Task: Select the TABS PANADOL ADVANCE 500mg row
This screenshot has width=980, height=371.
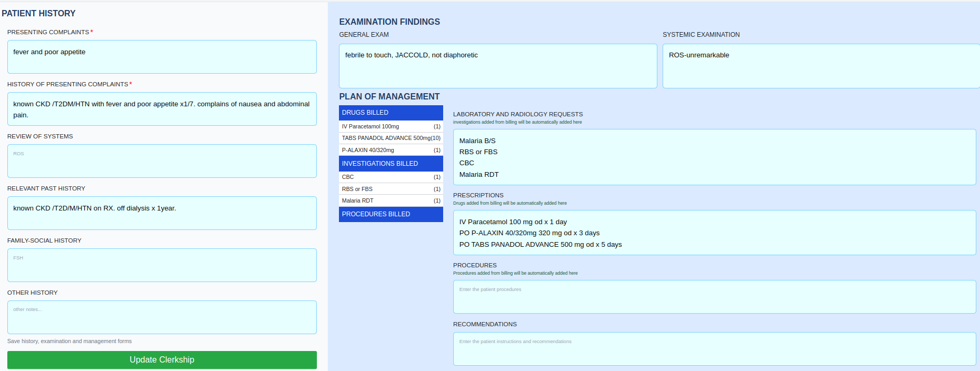Action: 391,138
